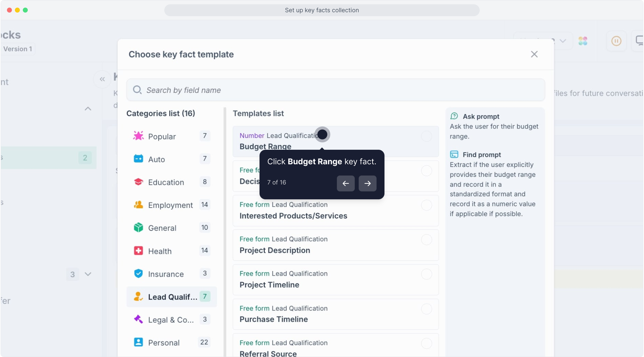
Task: Click the Insurance shield icon
Action: point(138,274)
